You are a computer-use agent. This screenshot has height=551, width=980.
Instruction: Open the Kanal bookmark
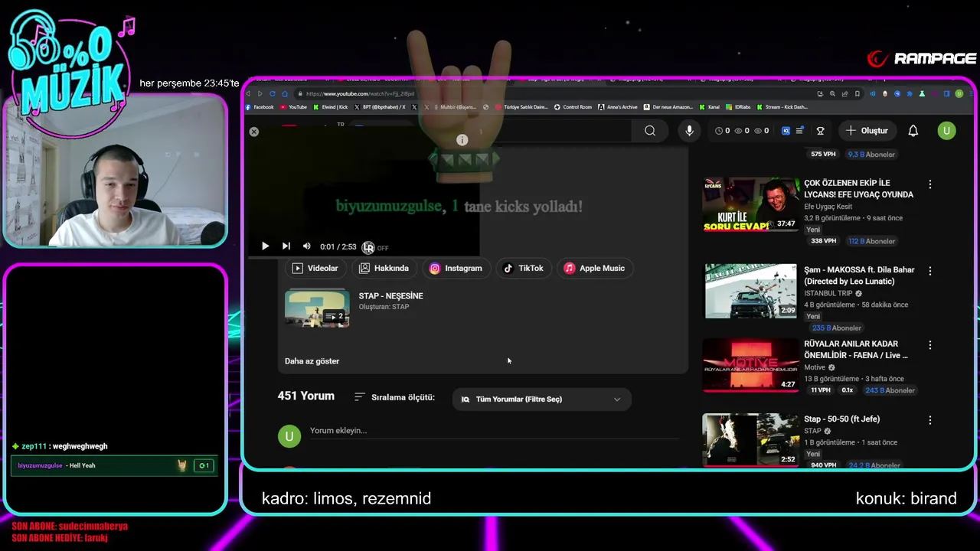coord(710,107)
